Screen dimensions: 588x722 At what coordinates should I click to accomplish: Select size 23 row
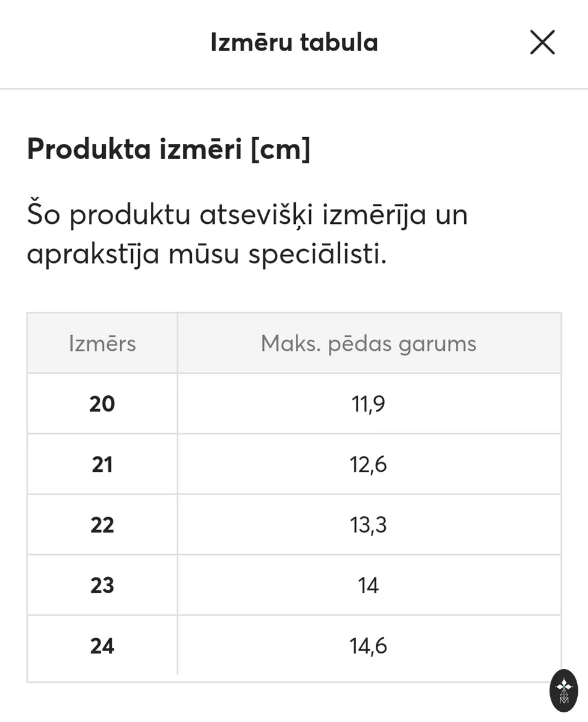[x=294, y=585]
